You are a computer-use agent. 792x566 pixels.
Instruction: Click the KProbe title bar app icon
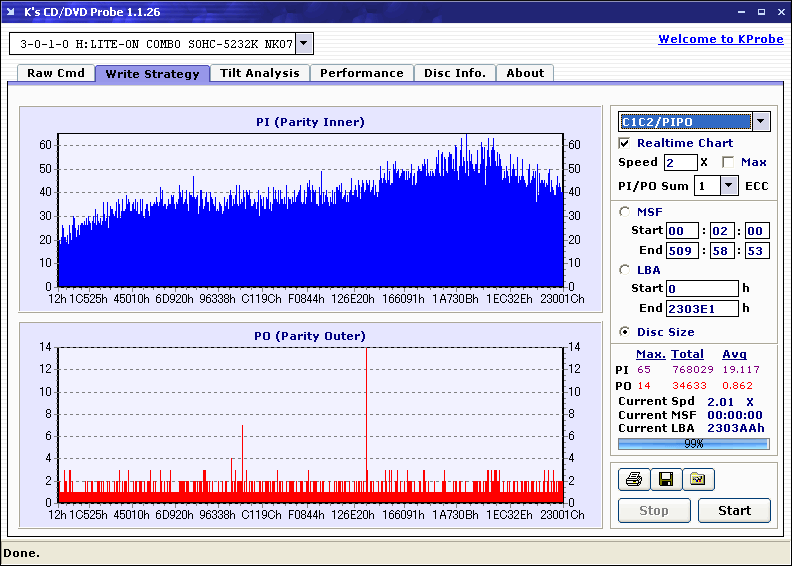click(x=13, y=12)
